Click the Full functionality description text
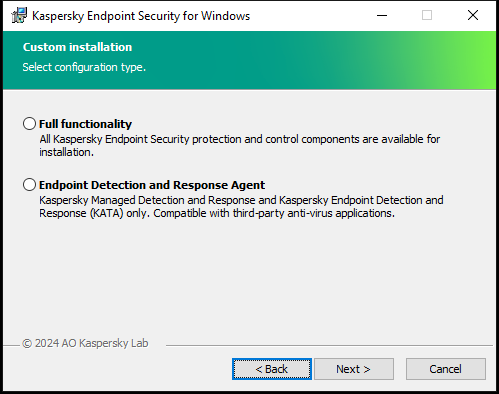The height and width of the screenshot is (394, 499). (x=240, y=145)
